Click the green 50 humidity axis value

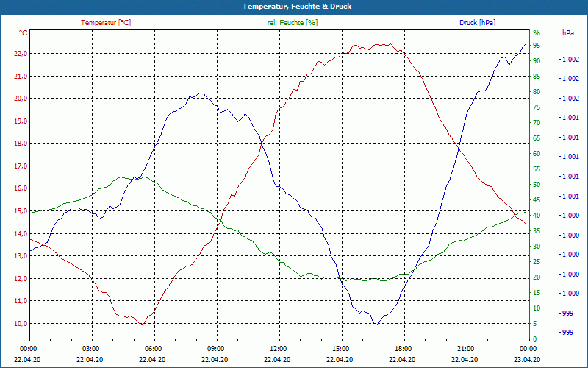click(537, 185)
